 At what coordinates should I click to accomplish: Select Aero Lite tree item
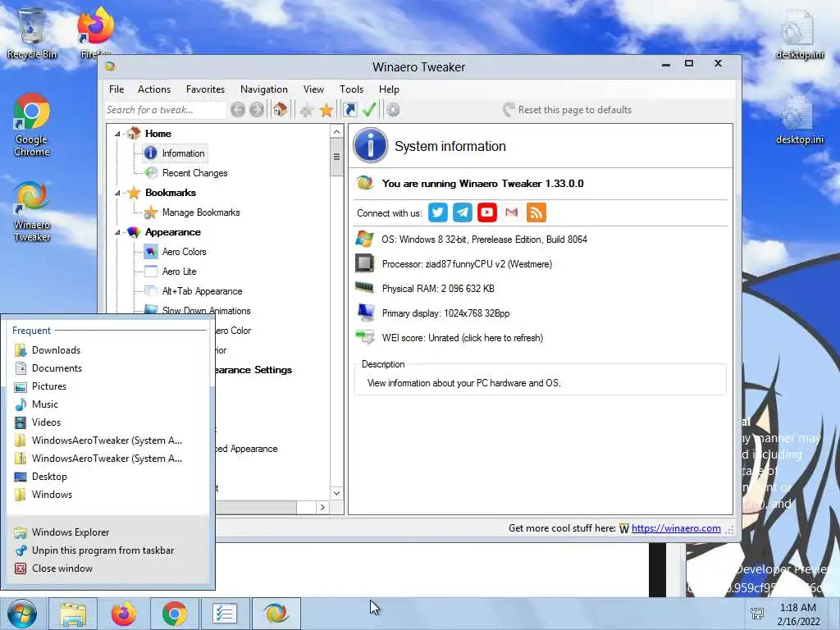[x=179, y=272]
